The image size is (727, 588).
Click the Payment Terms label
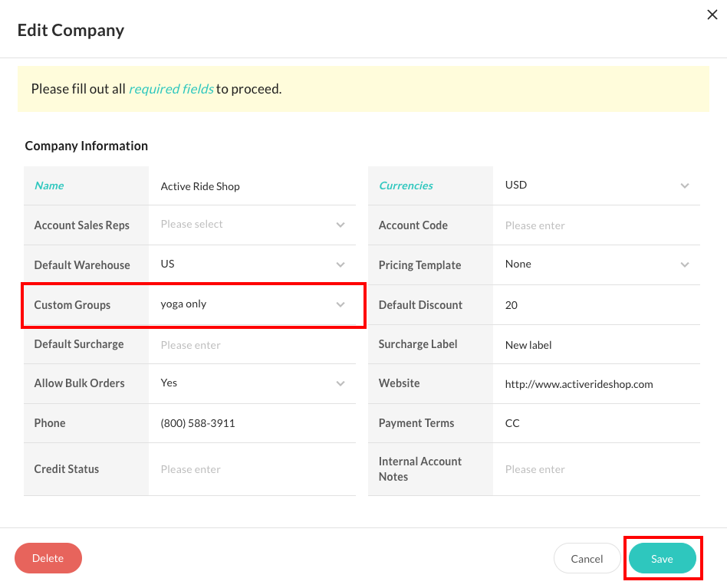pyautogui.click(x=416, y=422)
